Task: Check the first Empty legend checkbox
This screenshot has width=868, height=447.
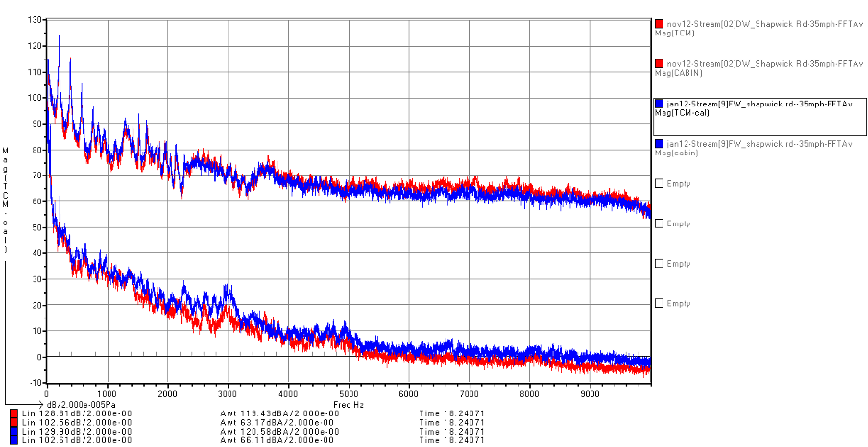Action: tap(659, 183)
